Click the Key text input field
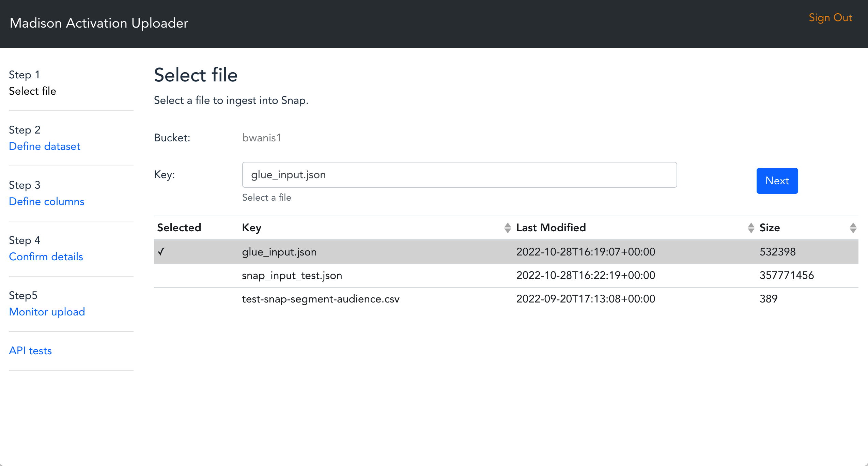 459,175
